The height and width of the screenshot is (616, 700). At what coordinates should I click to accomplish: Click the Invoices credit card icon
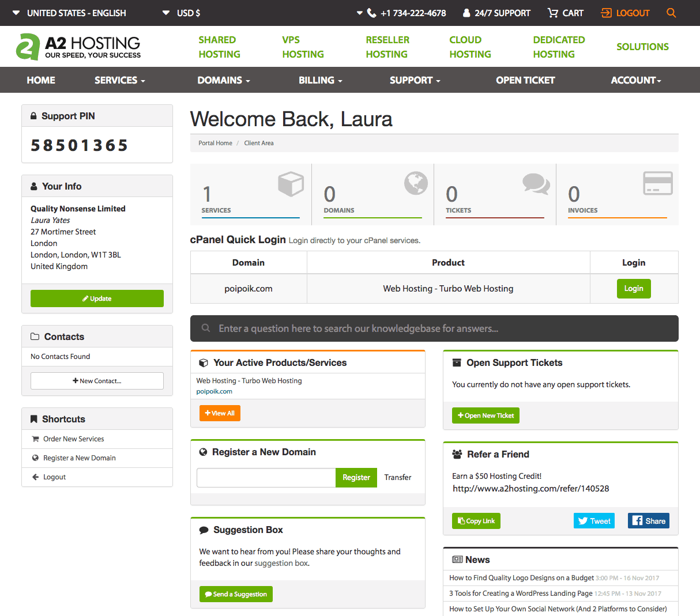658,183
